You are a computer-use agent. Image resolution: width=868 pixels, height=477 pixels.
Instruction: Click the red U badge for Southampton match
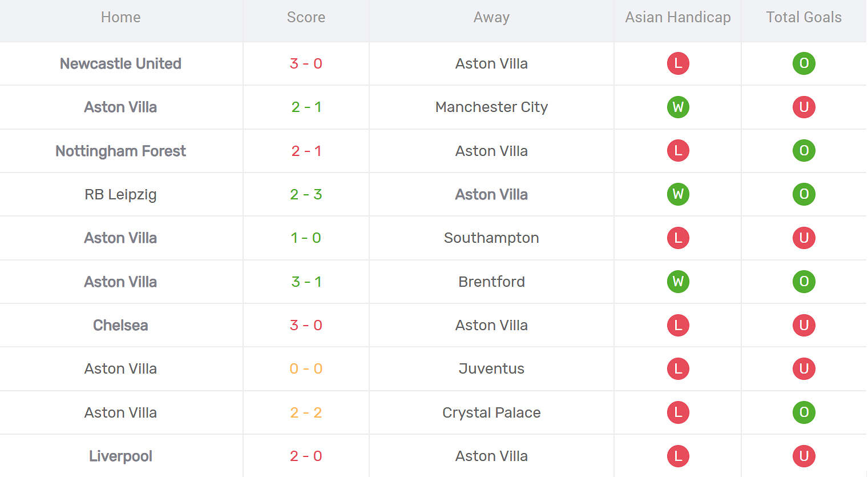tap(804, 238)
